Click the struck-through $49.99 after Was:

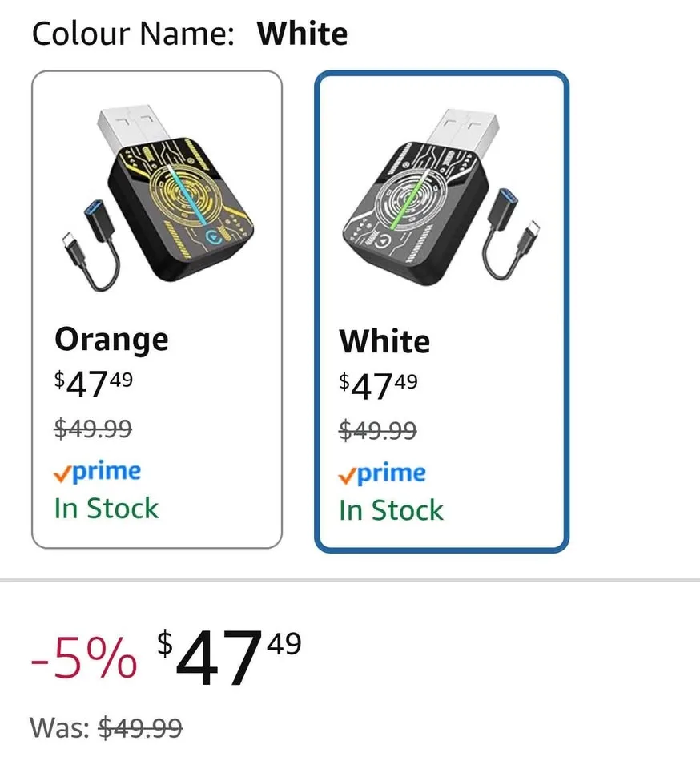[140, 727]
